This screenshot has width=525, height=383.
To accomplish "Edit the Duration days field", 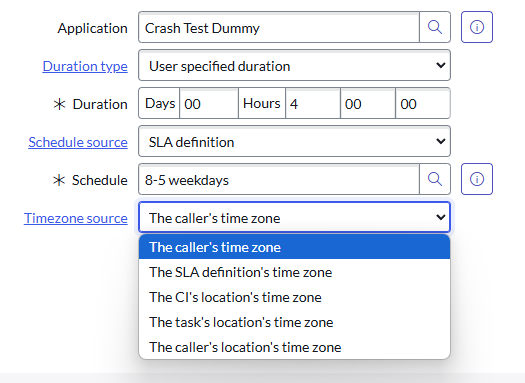I will tap(209, 103).
